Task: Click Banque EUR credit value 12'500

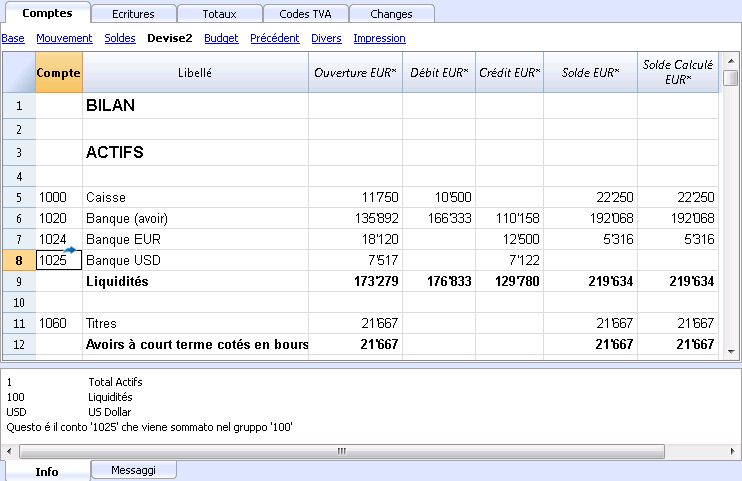Action: [510, 239]
